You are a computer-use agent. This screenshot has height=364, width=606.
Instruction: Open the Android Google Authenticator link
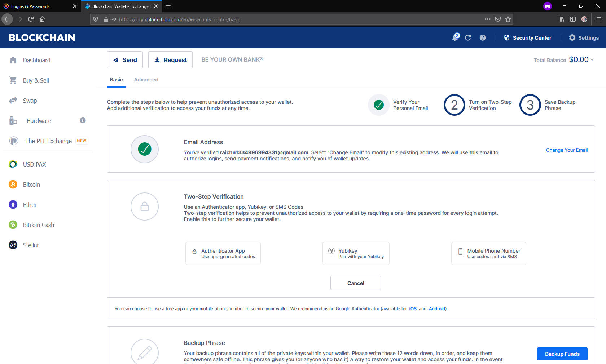437,309
